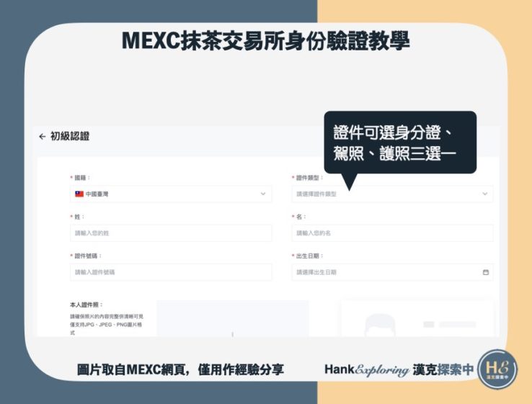Click the 證件號碼 field label

click(x=87, y=256)
